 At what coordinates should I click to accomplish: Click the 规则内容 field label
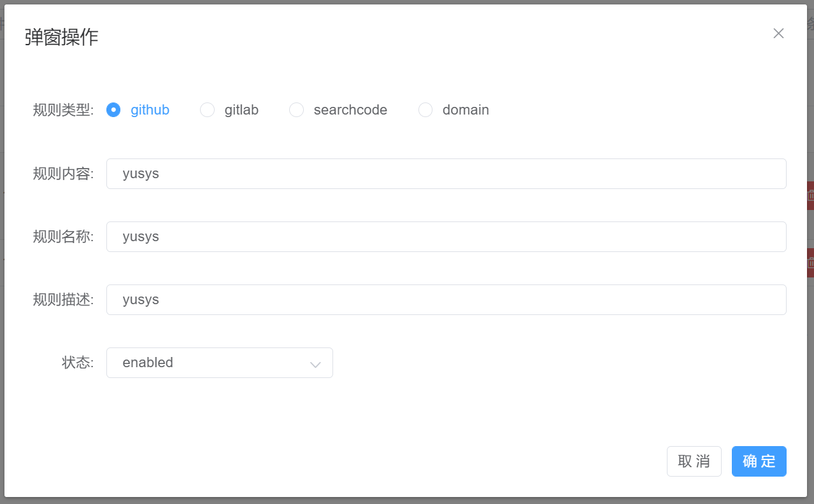tap(63, 174)
